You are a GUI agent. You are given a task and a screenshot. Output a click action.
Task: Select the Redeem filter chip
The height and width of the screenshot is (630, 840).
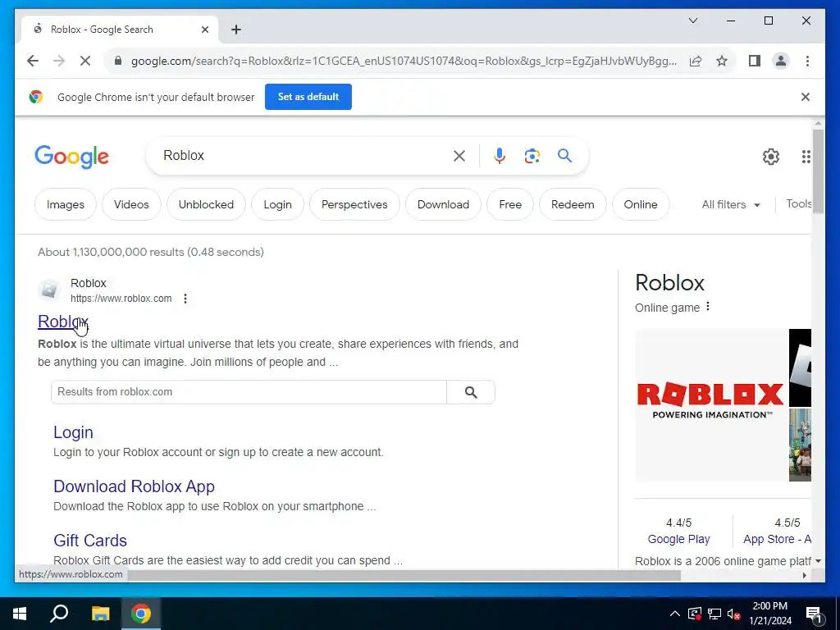[572, 204]
